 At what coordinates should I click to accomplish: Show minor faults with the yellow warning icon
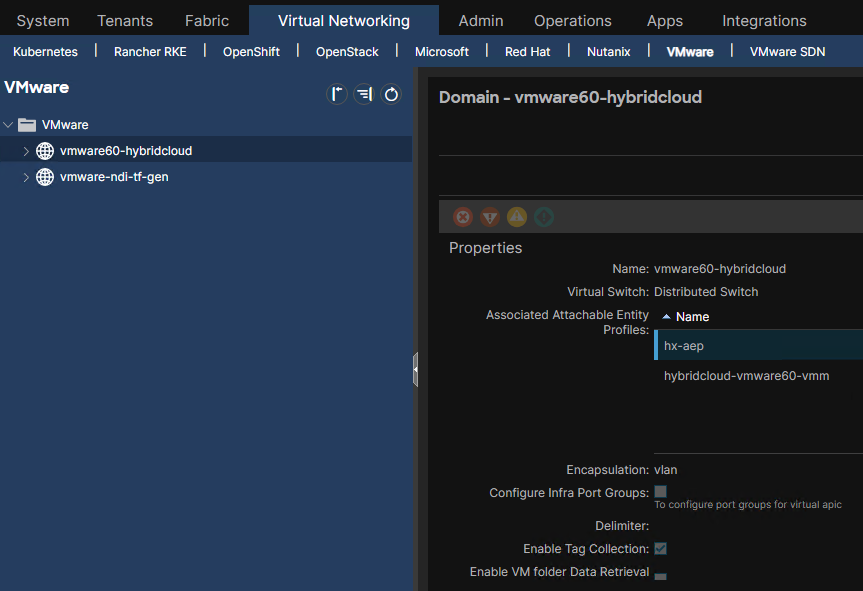pos(517,217)
